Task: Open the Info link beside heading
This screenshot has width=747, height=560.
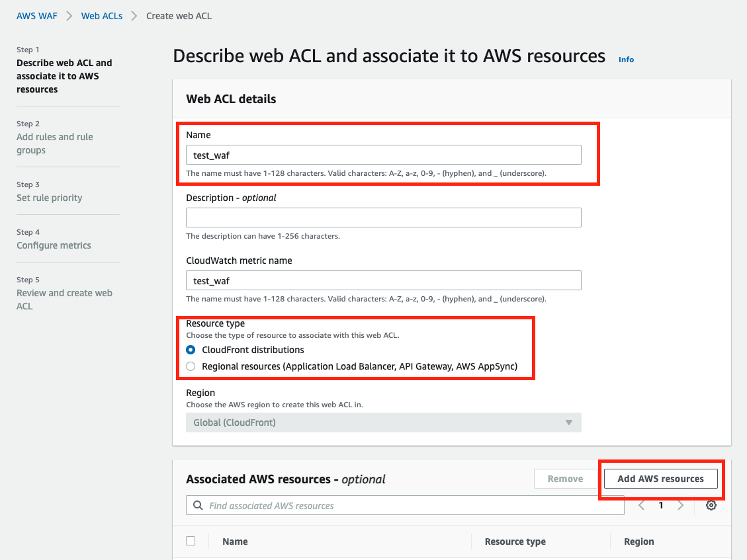Action: click(x=626, y=60)
